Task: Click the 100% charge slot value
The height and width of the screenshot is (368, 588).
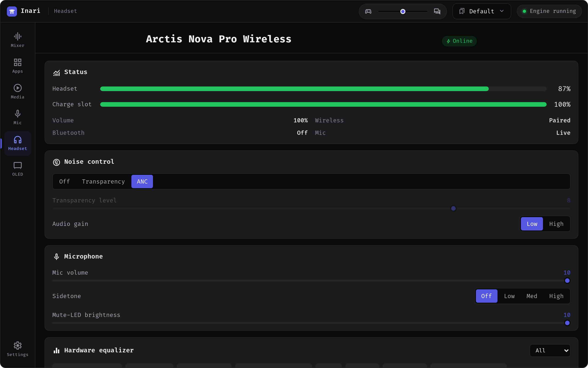Action: 562,104
